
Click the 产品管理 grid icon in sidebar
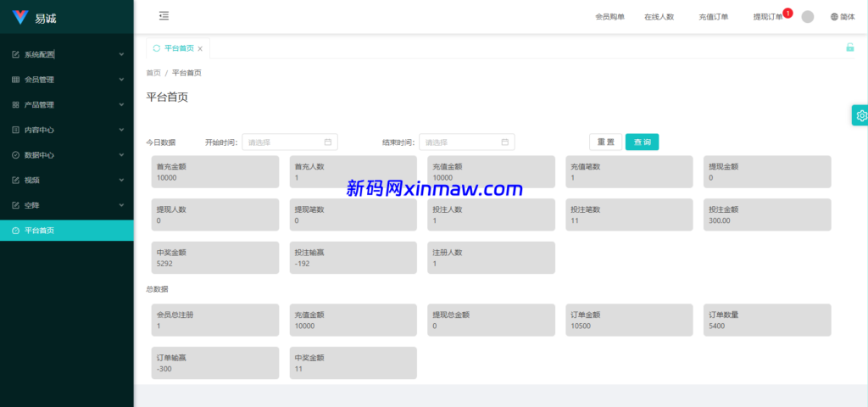coord(15,104)
